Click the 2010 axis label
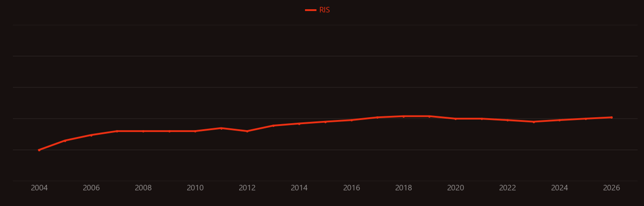 [x=195, y=188]
